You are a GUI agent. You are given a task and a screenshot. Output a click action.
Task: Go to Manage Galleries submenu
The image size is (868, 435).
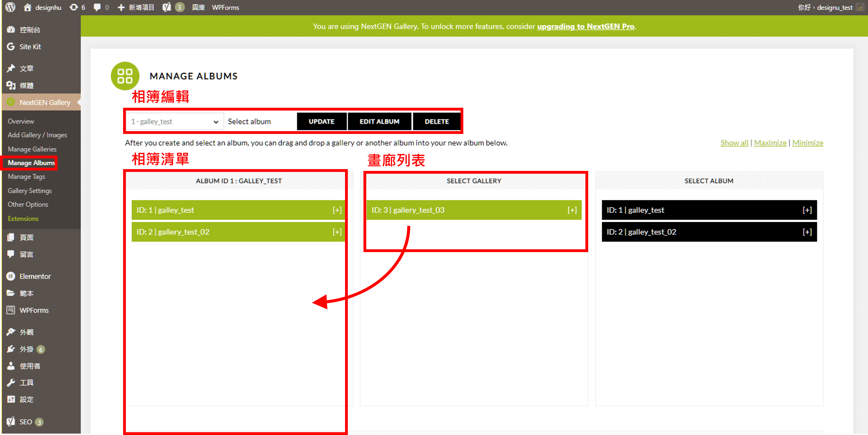[x=32, y=149]
